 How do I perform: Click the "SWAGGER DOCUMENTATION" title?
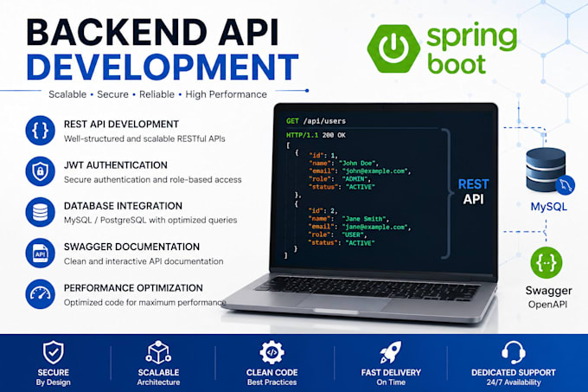tap(131, 247)
